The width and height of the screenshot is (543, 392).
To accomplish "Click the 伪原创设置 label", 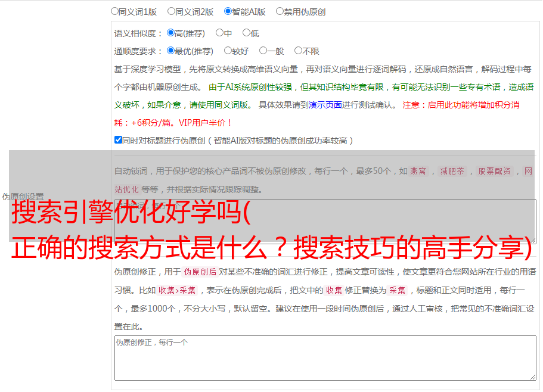I will 23,197.
